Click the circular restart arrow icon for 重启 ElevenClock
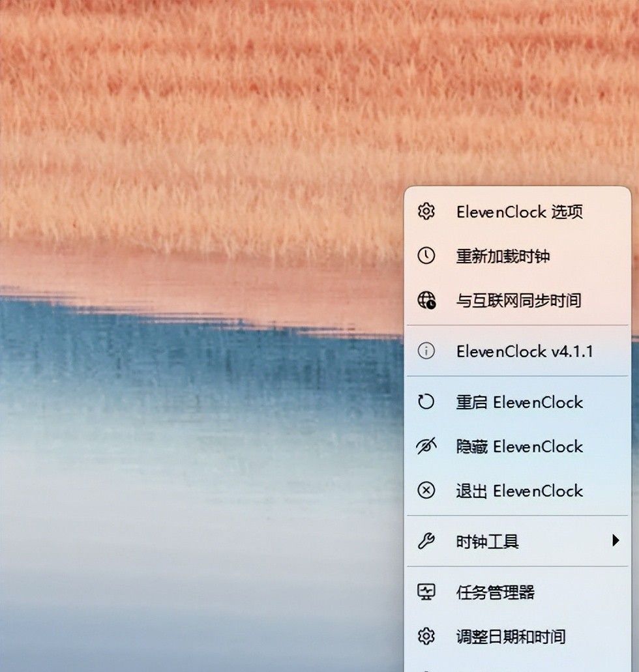This screenshot has width=639, height=672. coord(426,402)
